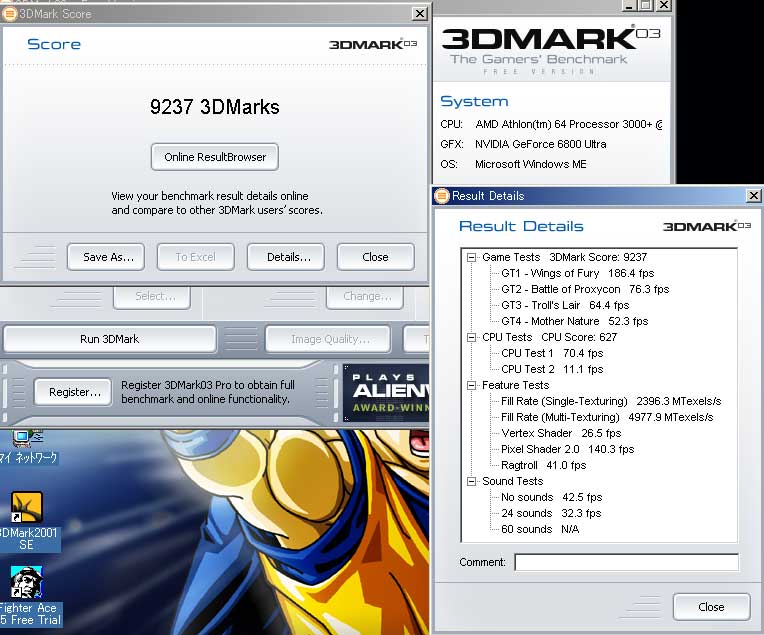This screenshot has width=764, height=635.
Task: Open the Register... dialog
Action: [73, 392]
